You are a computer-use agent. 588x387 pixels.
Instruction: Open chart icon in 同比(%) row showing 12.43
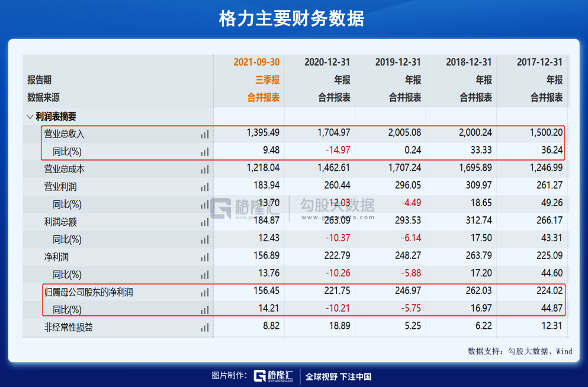[204, 240]
